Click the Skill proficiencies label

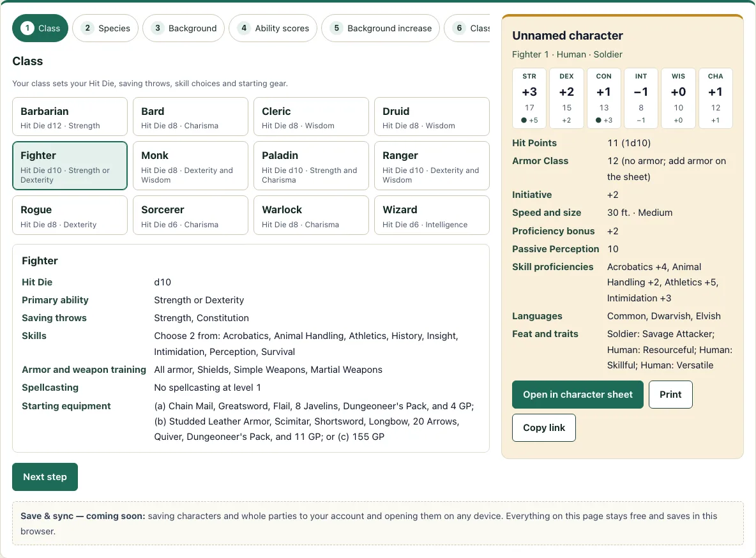coord(552,267)
